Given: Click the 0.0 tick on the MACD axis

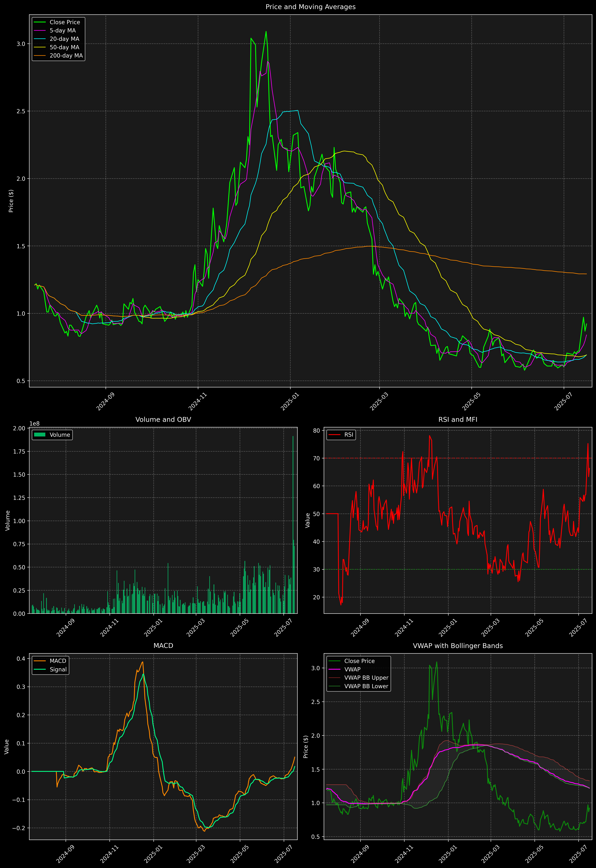Looking at the screenshot, I should (x=21, y=772).
